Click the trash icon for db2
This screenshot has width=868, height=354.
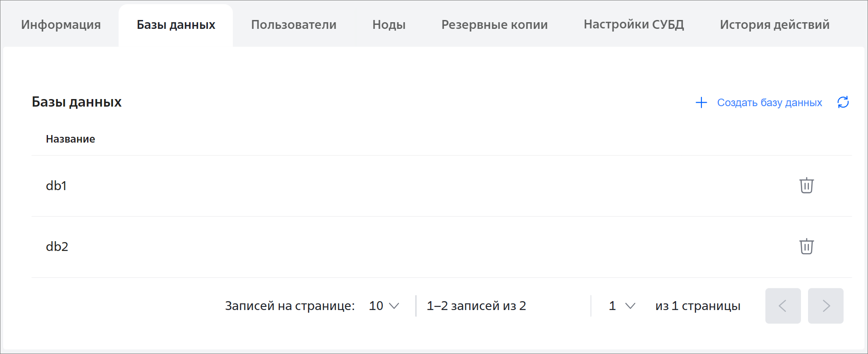pyautogui.click(x=806, y=247)
